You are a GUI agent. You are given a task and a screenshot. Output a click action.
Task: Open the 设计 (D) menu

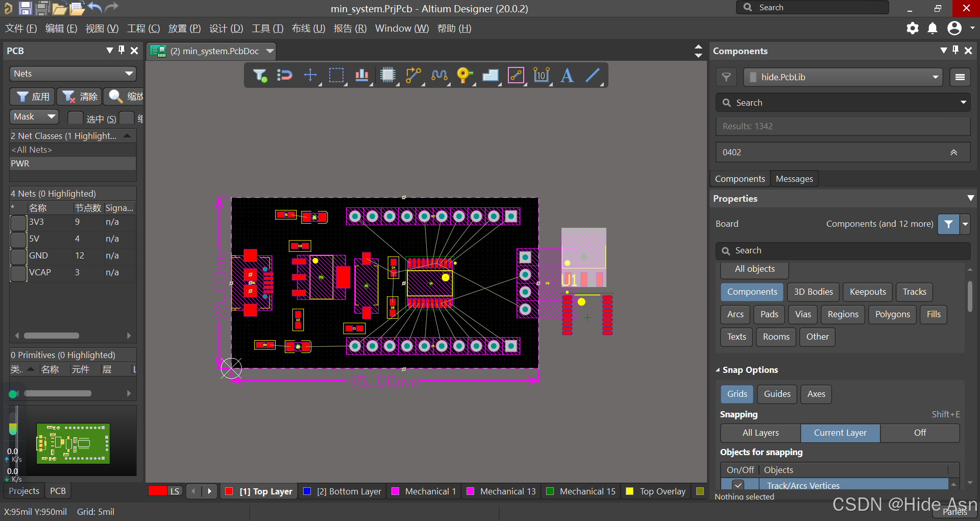226,29
